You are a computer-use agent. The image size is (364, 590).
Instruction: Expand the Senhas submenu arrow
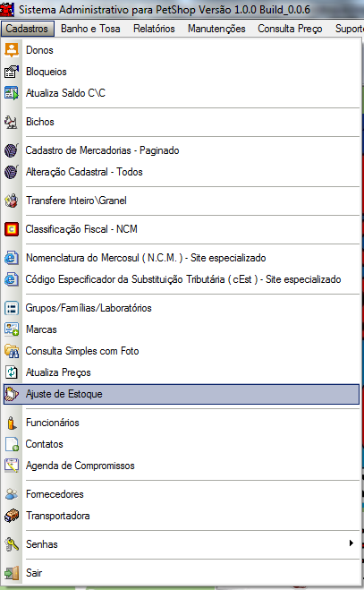tap(351, 543)
